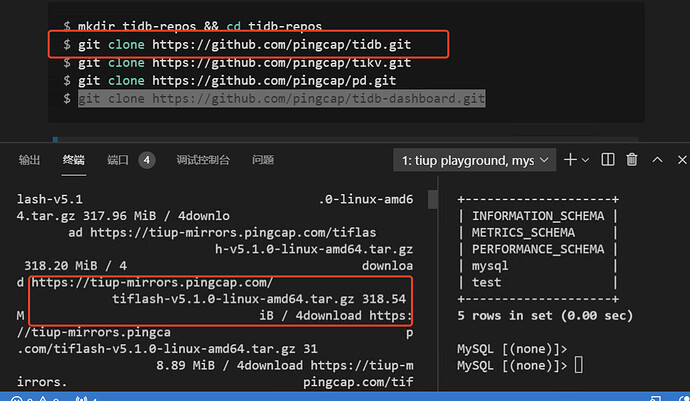This screenshot has height=401, width=690.
Task: Click the 4 badge beside 端口
Action: [x=147, y=160]
